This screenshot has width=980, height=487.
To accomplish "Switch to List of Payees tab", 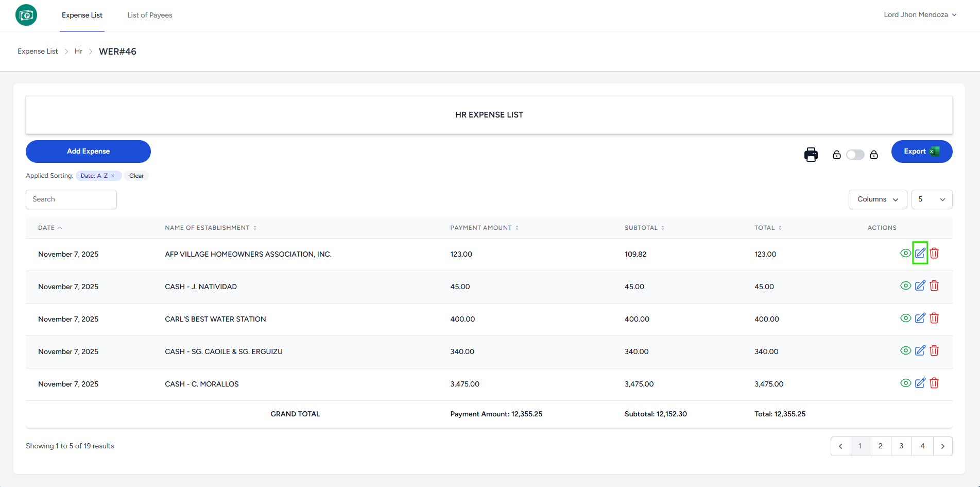I will pyautogui.click(x=150, y=15).
